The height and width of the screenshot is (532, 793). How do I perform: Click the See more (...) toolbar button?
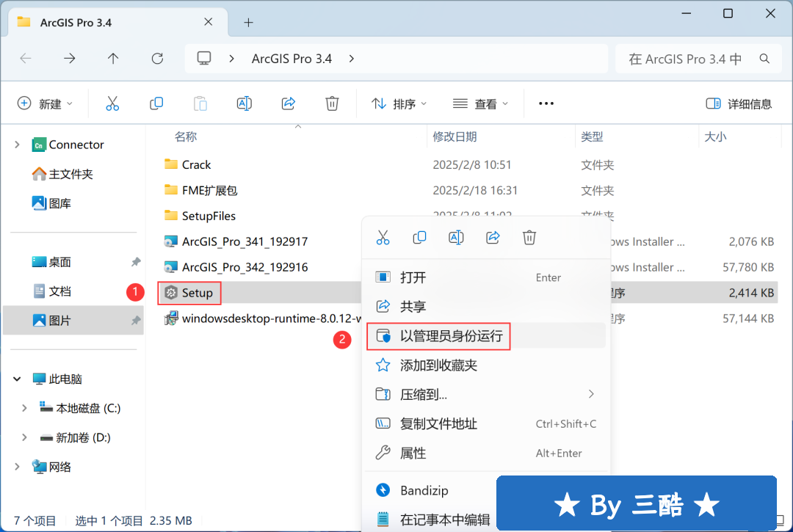(x=546, y=103)
